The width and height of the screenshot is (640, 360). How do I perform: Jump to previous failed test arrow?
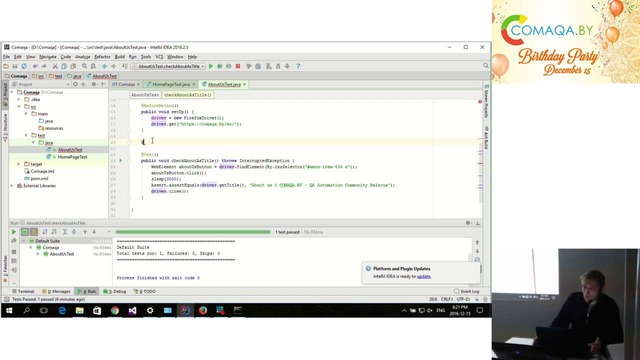(x=85, y=232)
